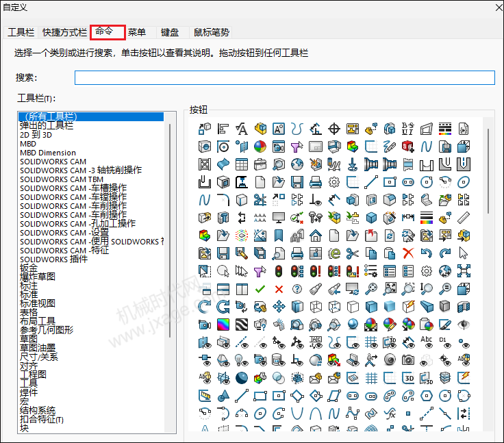
Task: Choose the 焊件 category
Action: pos(29,392)
